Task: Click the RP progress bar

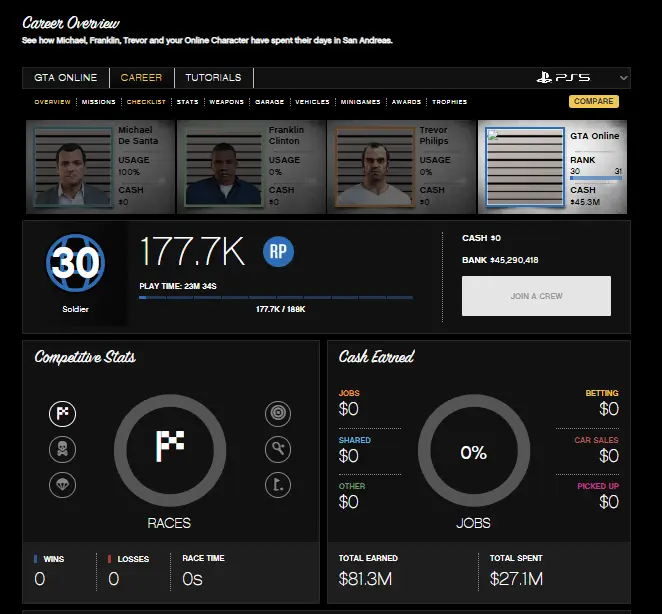Action: [276, 298]
